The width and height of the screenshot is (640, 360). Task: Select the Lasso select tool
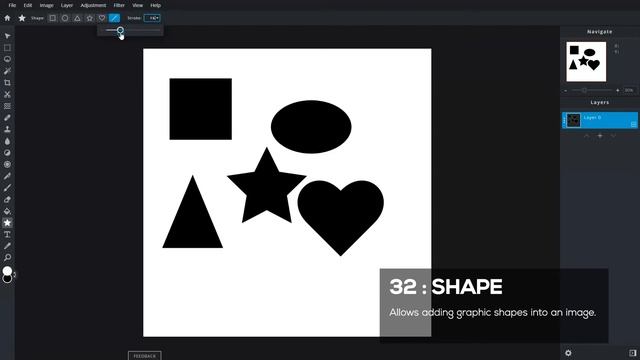(7, 59)
